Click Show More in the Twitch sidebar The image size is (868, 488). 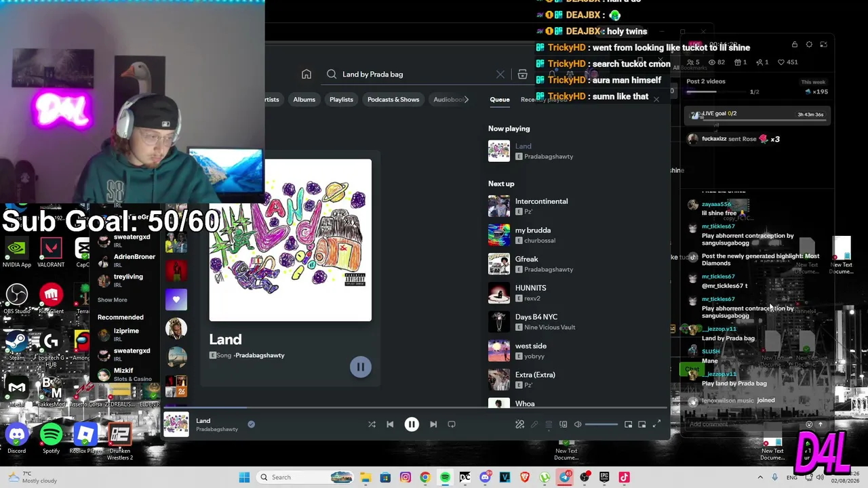(112, 300)
